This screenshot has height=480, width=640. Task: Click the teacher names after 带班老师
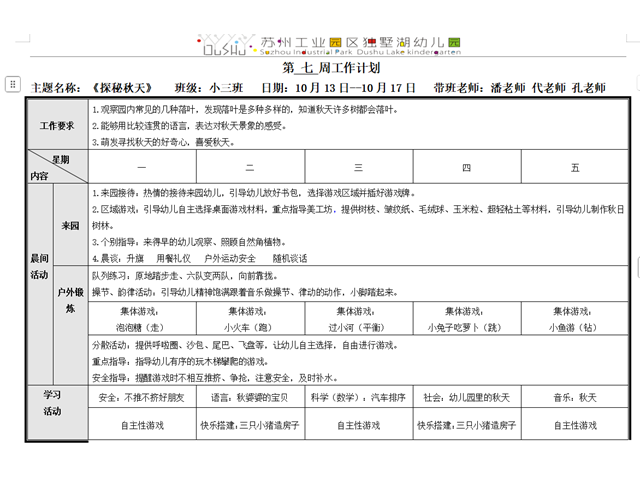click(x=548, y=88)
